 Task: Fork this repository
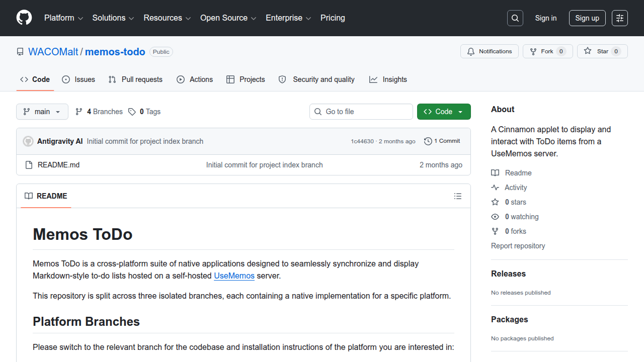tap(548, 51)
